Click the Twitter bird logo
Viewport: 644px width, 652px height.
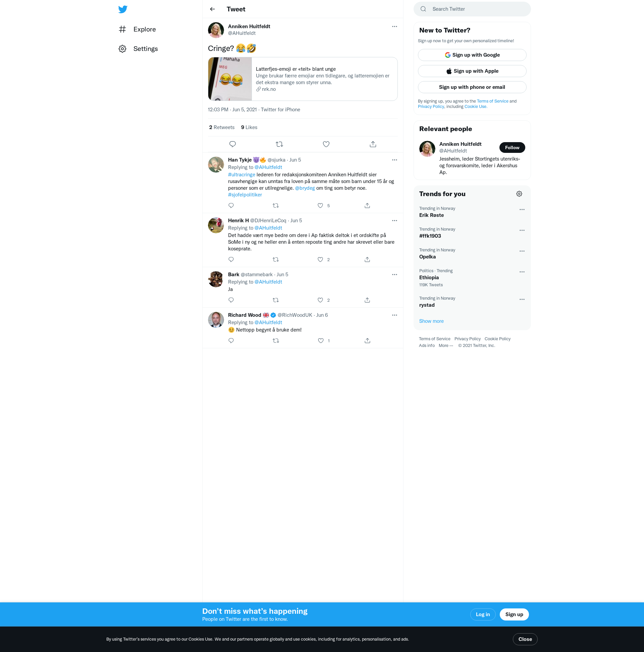(122, 9)
